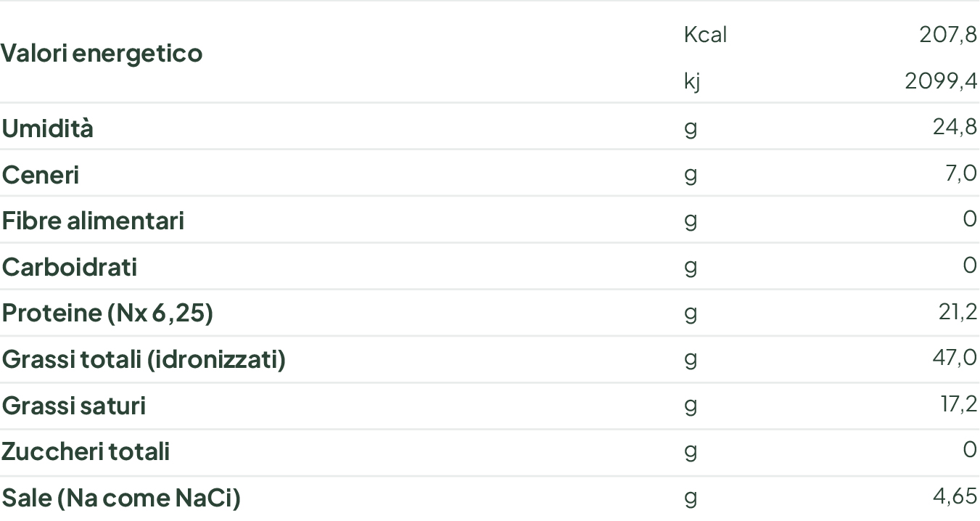Click the 2099,4 kj value
980x521 pixels.
[941, 81]
